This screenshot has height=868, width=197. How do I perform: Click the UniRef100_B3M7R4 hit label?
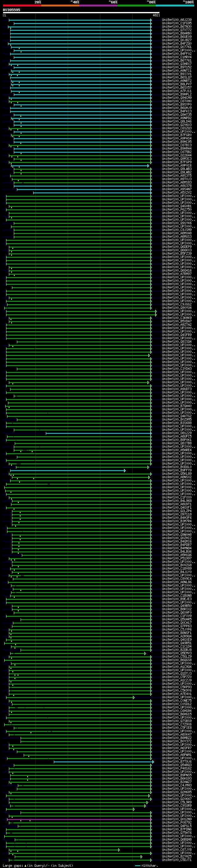(x=177, y=521)
